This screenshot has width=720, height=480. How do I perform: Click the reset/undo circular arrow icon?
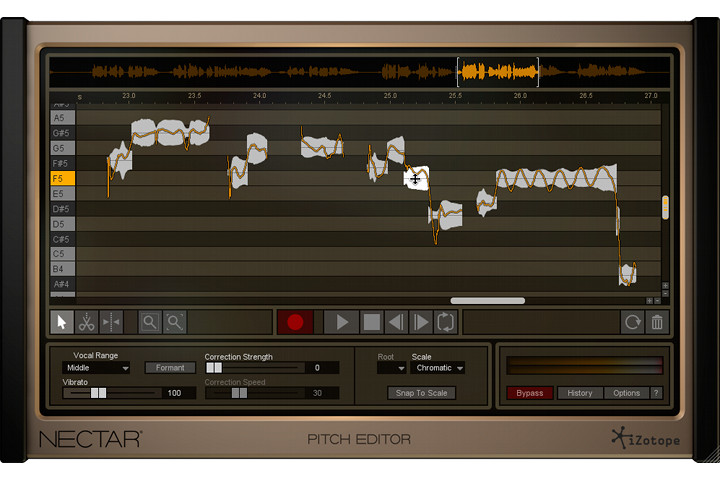[x=632, y=322]
